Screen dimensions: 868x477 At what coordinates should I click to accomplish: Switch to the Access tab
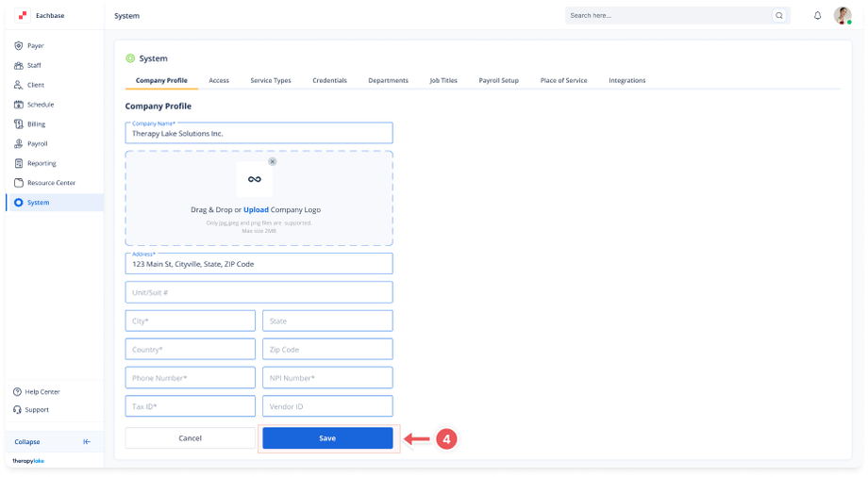(219, 80)
